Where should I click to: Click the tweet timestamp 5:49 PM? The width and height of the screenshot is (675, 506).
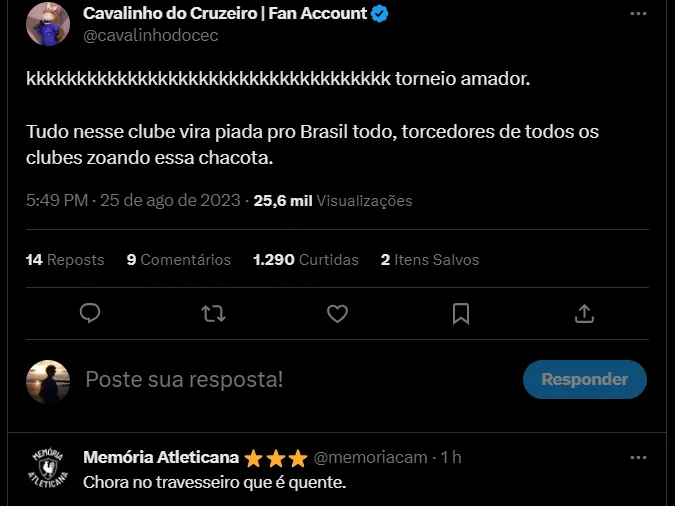point(58,200)
